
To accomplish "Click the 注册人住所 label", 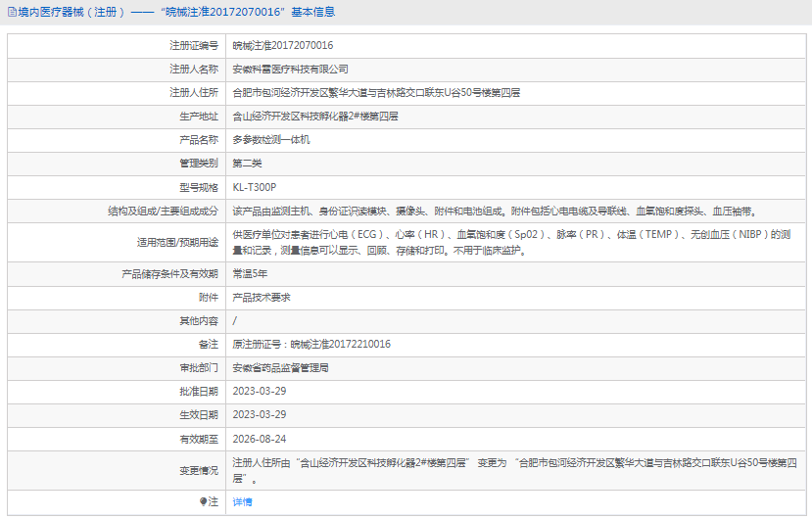I will [194, 93].
